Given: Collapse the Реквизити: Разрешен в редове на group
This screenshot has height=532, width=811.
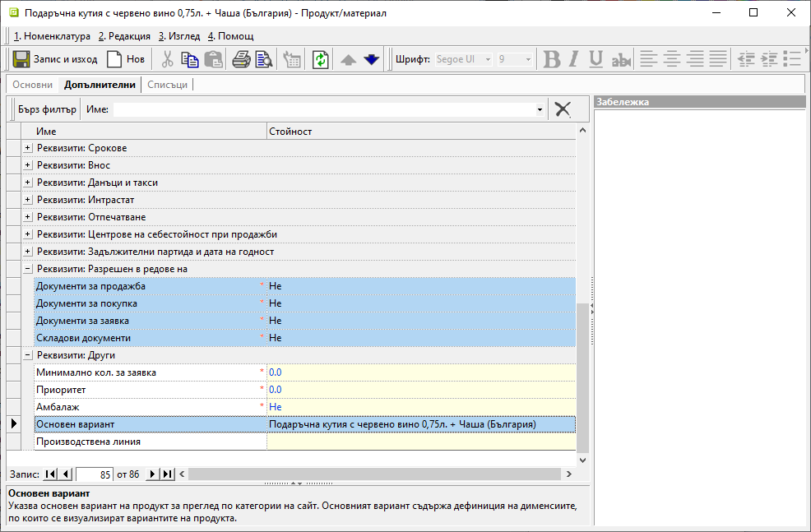Looking at the screenshot, I should pyautogui.click(x=28, y=269).
